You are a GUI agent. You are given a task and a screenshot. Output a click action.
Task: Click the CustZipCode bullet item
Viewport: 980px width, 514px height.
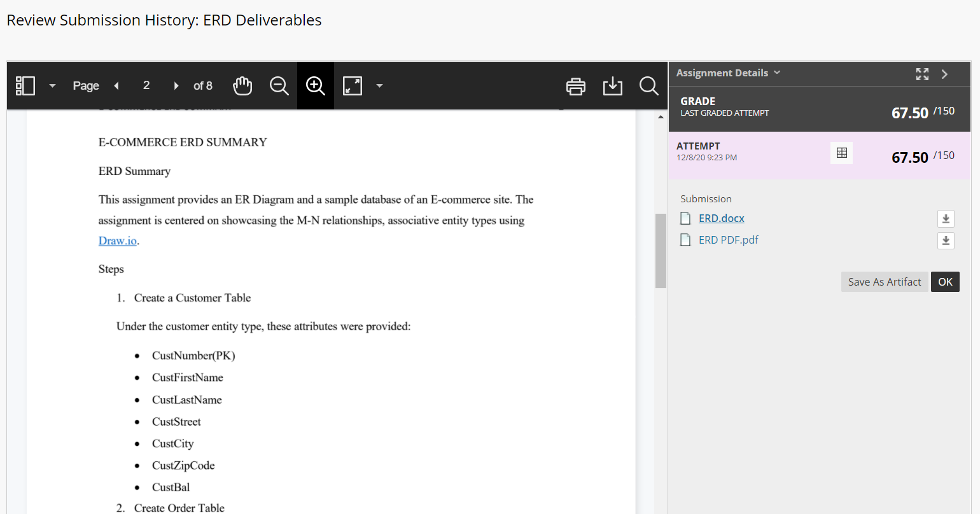click(x=183, y=466)
